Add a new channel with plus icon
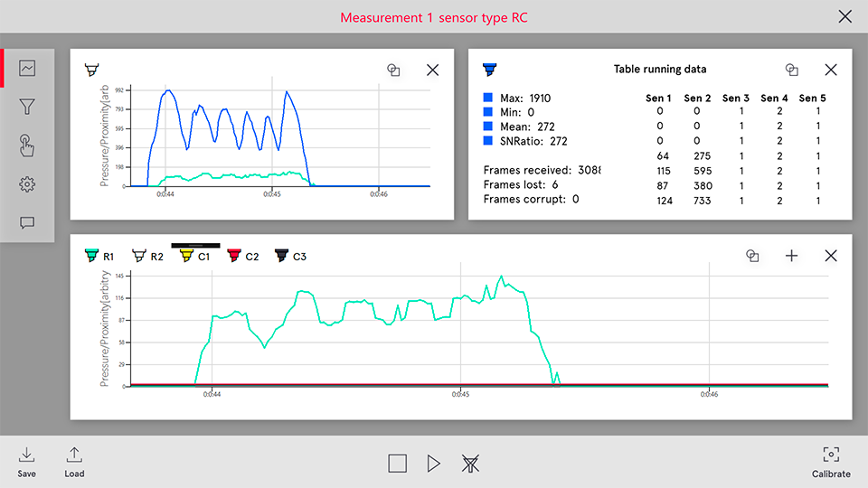This screenshot has width=868, height=488. 791,256
